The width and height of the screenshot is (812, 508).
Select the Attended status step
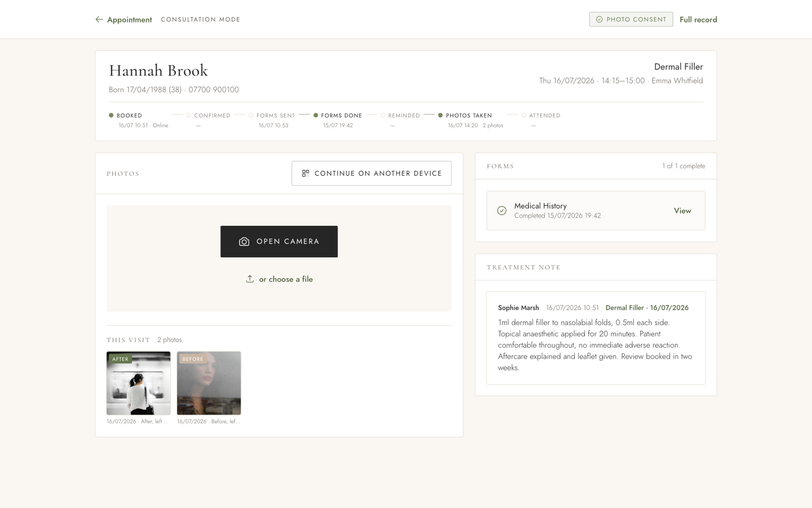pos(541,120)
